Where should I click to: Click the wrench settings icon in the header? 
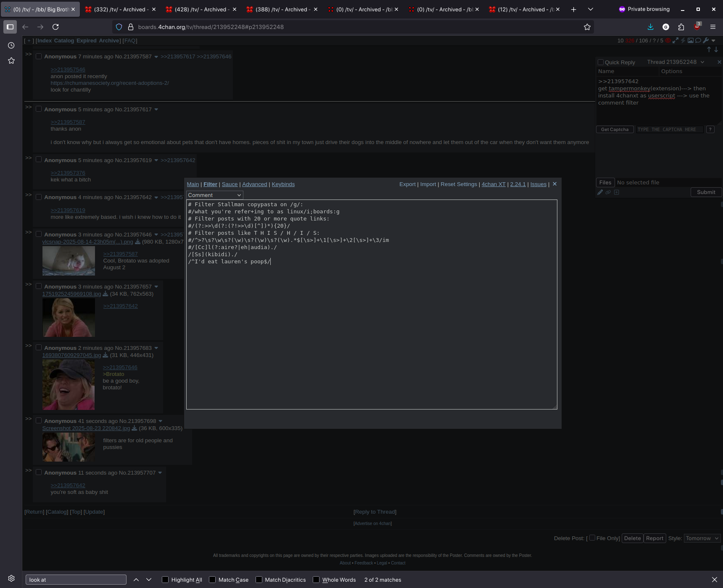tap(706, 41)
